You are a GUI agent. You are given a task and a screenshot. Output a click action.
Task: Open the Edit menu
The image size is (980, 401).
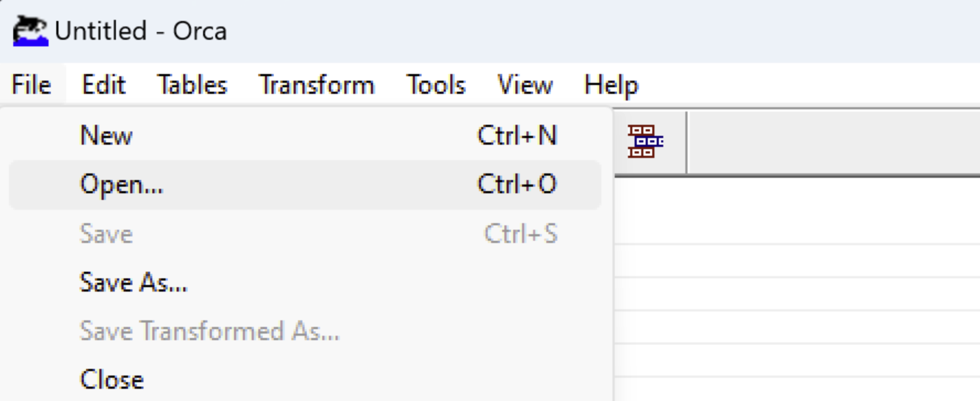click(104, 85)
